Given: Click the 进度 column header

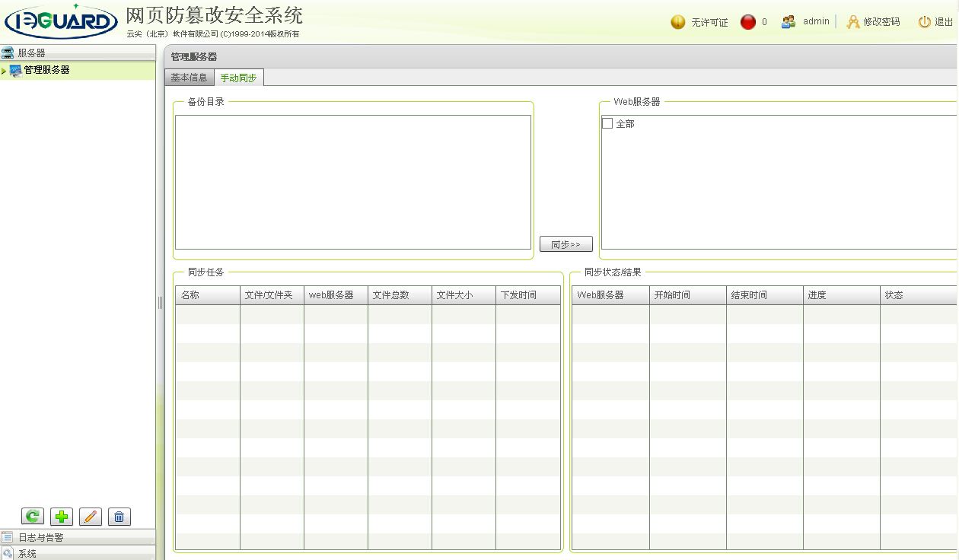Looking at the screenshot, I should pos(842,295).
